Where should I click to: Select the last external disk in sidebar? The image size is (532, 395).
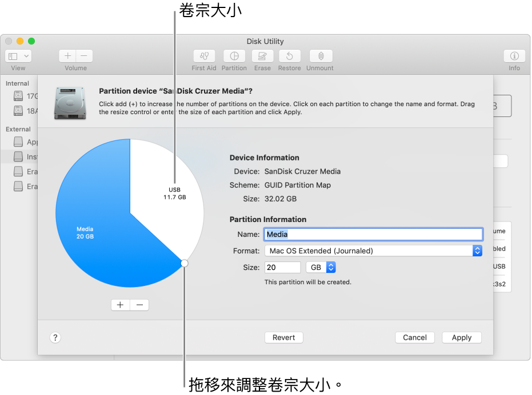pos(26,187)
